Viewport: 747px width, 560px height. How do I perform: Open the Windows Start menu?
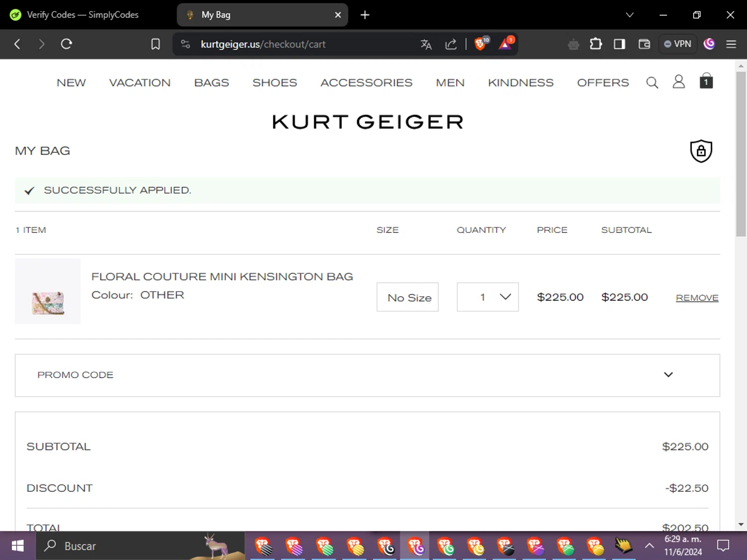[x=17, y=546]
